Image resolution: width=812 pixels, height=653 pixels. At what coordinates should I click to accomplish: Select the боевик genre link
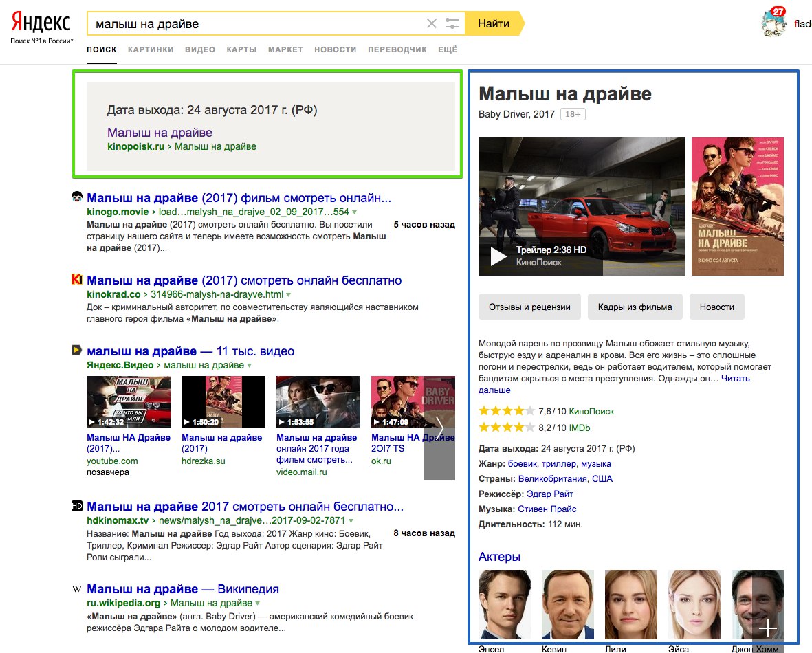[522, 464]
